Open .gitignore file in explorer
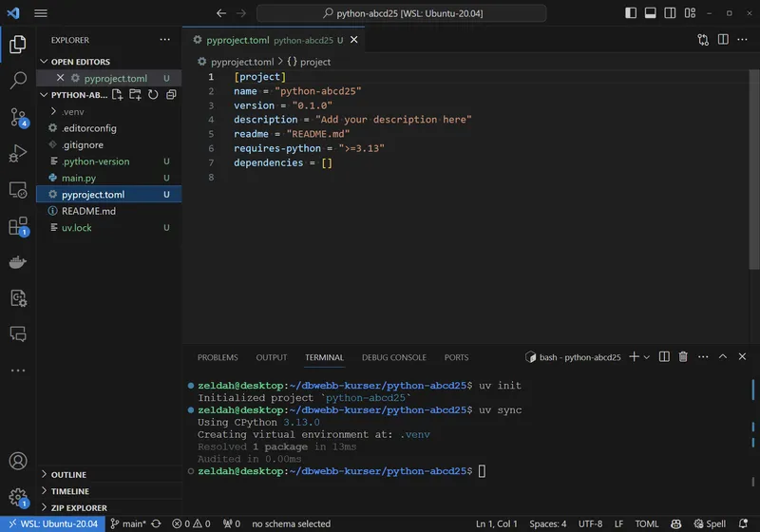 pos(108,144)
